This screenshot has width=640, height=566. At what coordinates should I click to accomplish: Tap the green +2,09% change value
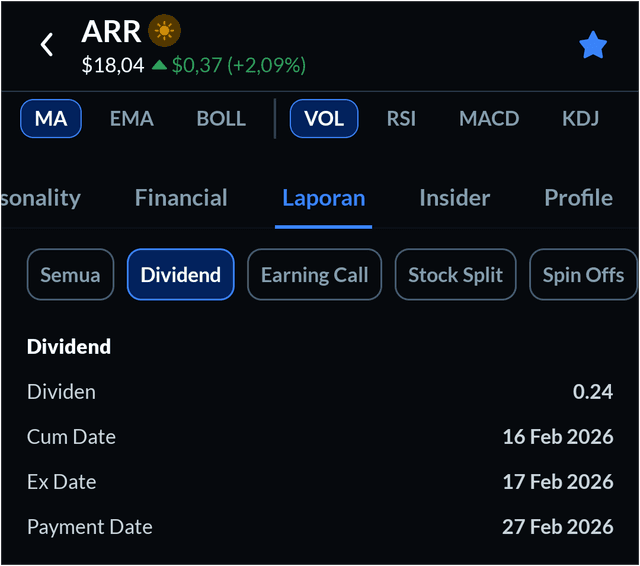[267, 65]
